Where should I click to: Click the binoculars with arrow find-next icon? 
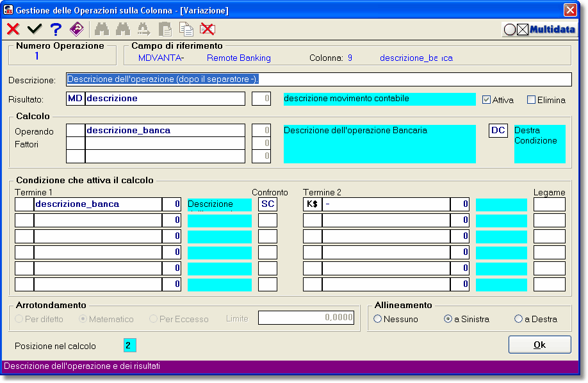coord(144,29)
